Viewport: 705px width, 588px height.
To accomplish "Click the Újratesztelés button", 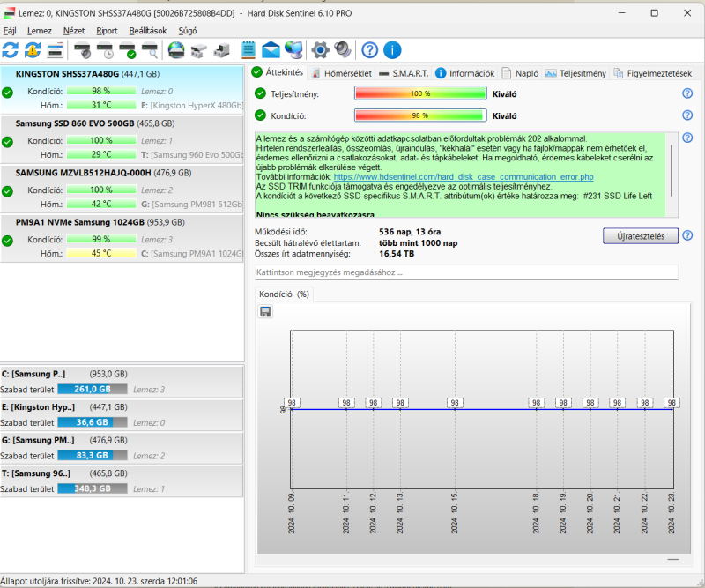I will 641,235.
